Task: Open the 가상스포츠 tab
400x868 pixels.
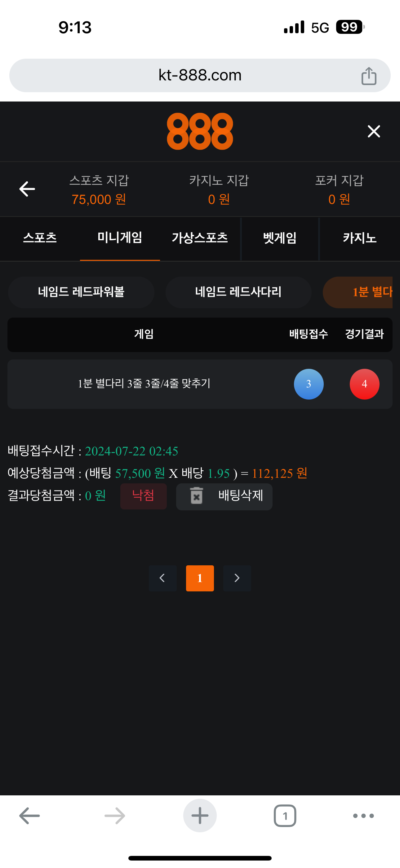Action: [200, 238]
